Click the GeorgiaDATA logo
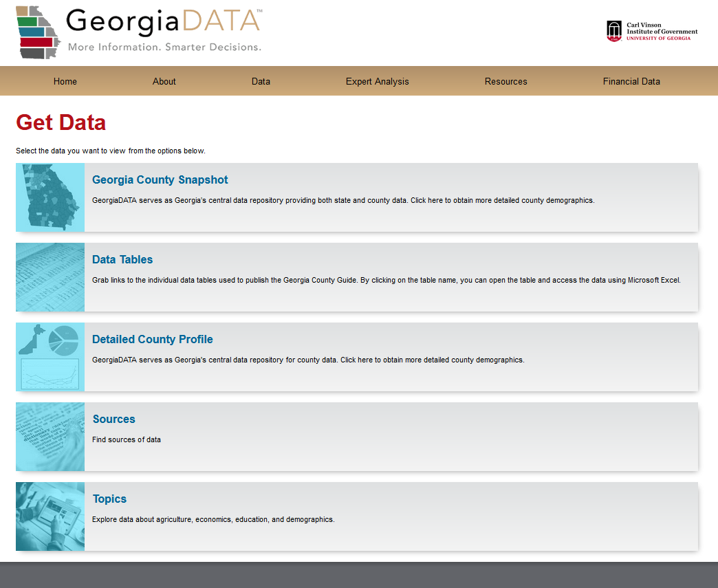 [139, 32]
